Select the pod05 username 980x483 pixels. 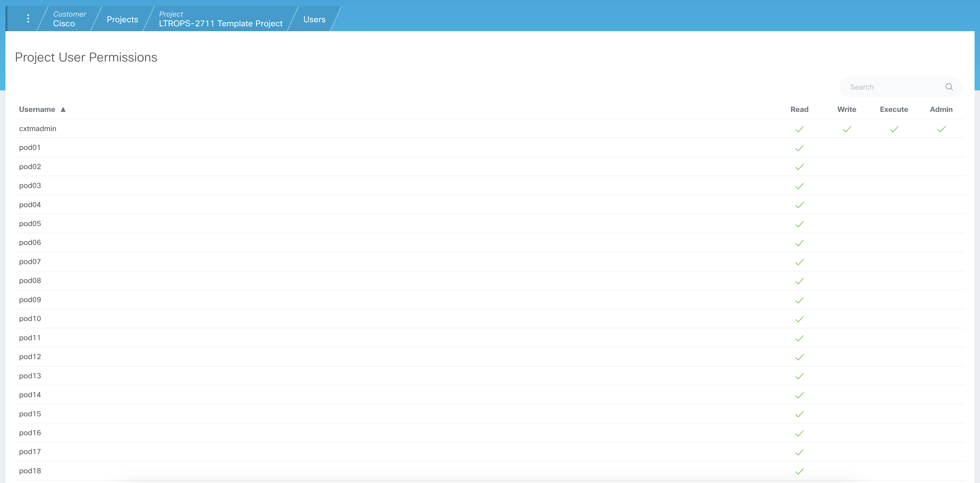(x=30, y=224)
